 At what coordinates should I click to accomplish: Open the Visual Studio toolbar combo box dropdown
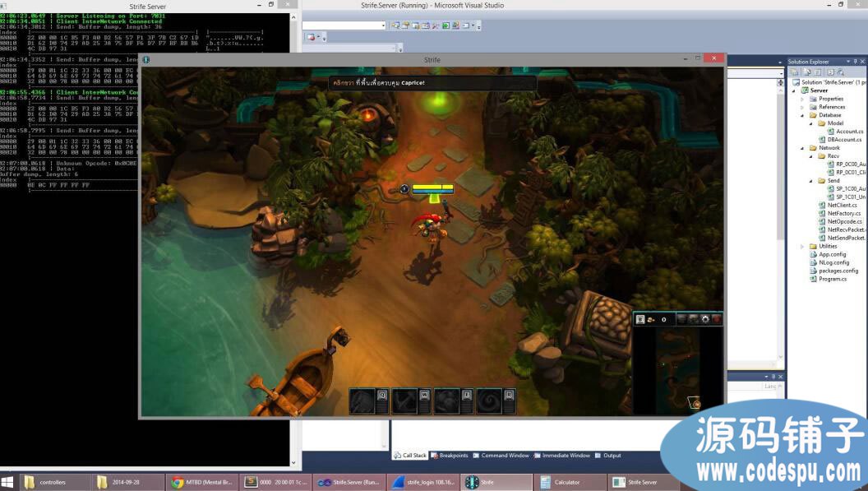[383, 25]
